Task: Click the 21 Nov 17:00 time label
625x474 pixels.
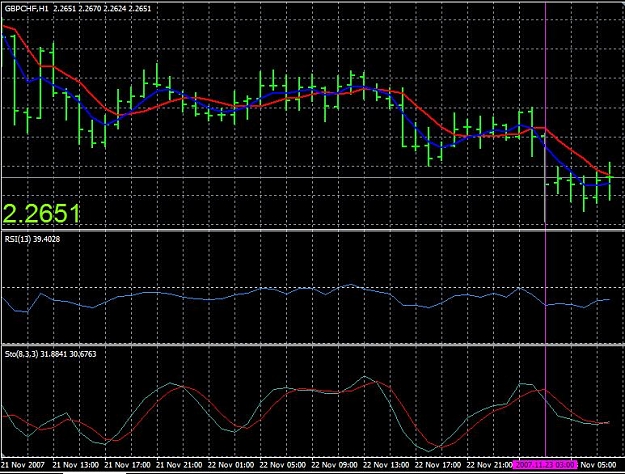Action: [x=128, y=465]
